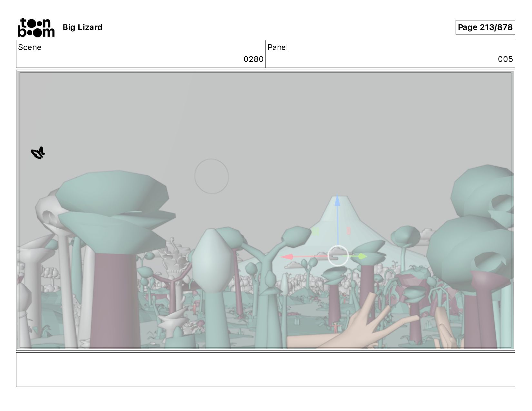
Task: Click the white gizmo center ring
Action: 338,256
